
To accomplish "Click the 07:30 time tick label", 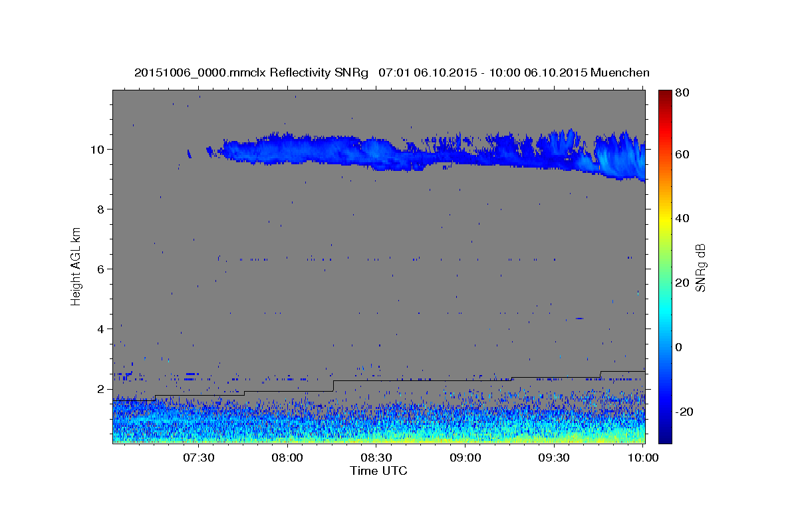I will pos(198,458).
